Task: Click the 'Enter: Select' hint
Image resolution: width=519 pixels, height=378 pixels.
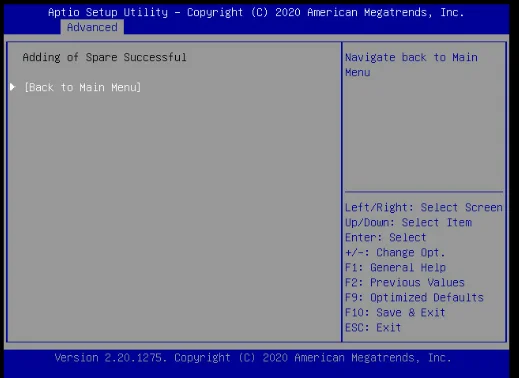Action: pyautogui.click(x=386, y=237)
